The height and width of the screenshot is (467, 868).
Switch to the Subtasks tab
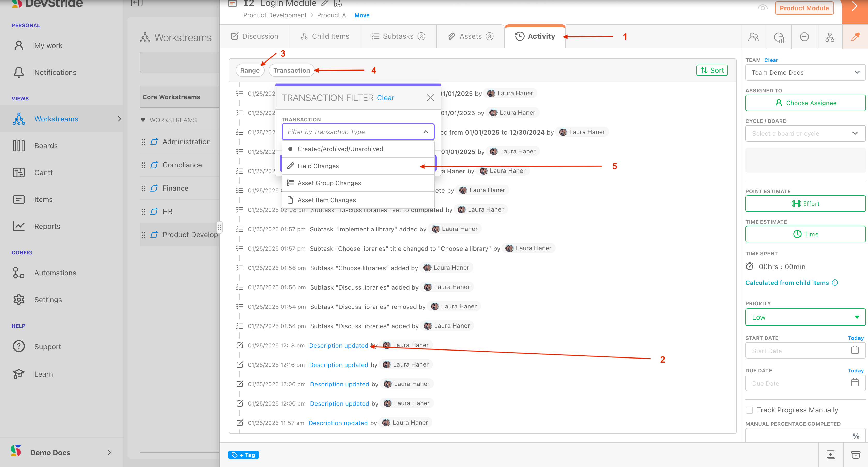tap(398, 36)
